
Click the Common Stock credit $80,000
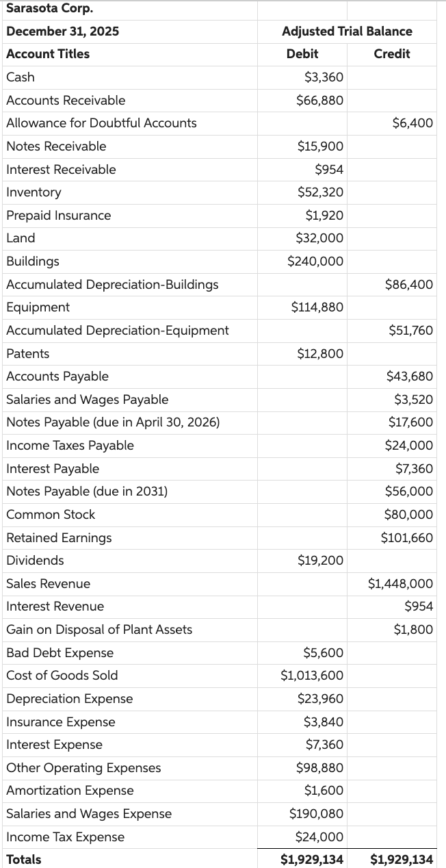pyautogui.click(x=409, y=515)
